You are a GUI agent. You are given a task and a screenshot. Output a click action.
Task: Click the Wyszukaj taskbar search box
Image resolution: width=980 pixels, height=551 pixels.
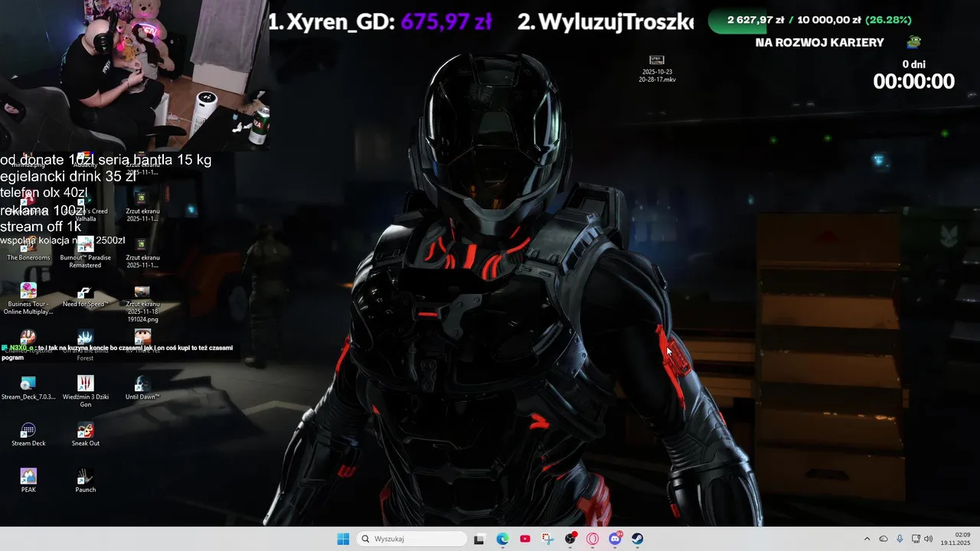pyautogui.click(x=412, y=539)
